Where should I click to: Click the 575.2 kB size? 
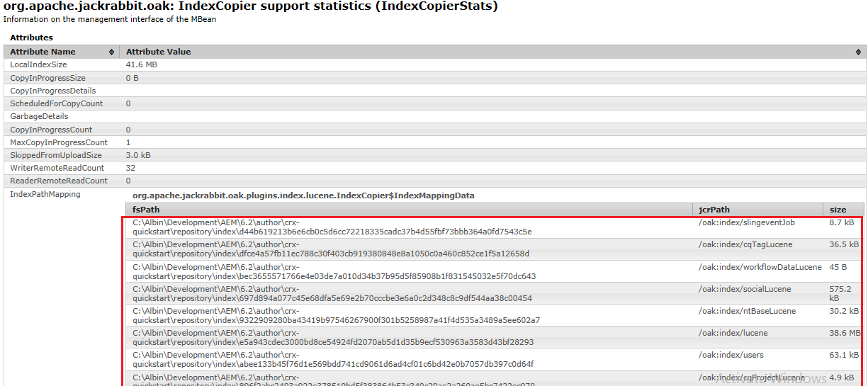point(840,293)
